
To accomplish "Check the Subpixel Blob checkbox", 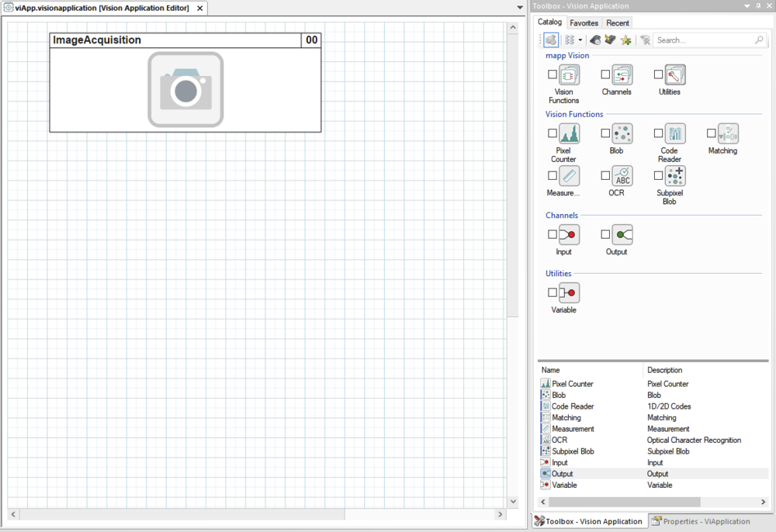I will pyautogui.click(x=658, y=175).
